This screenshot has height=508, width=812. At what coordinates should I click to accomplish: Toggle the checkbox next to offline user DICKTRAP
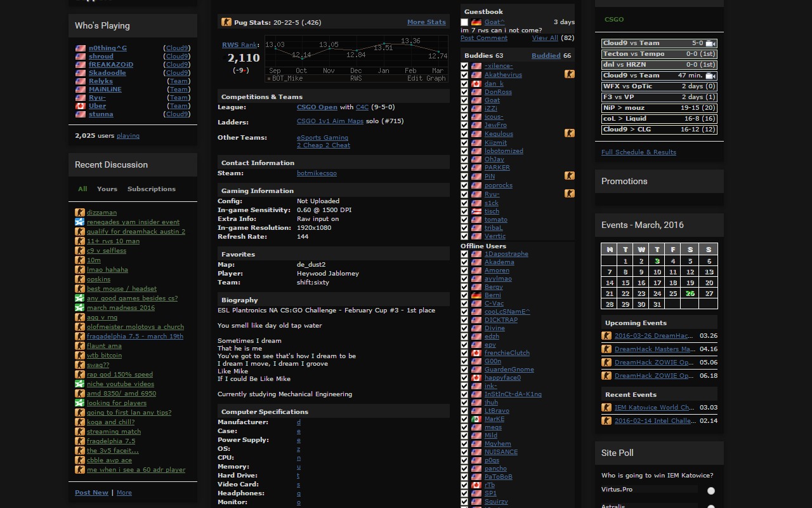click(464, 320)
